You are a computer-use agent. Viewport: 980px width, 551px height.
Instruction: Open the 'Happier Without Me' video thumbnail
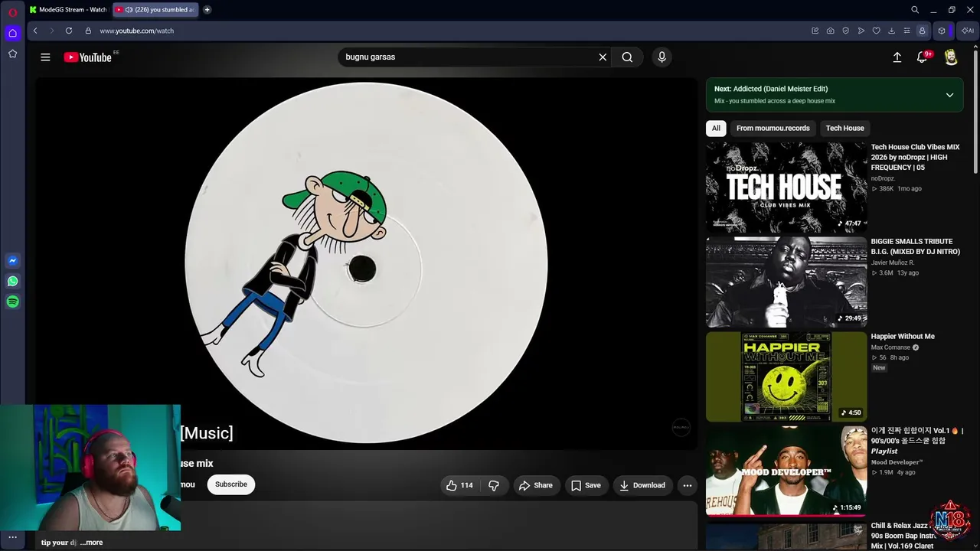[786, 377]
